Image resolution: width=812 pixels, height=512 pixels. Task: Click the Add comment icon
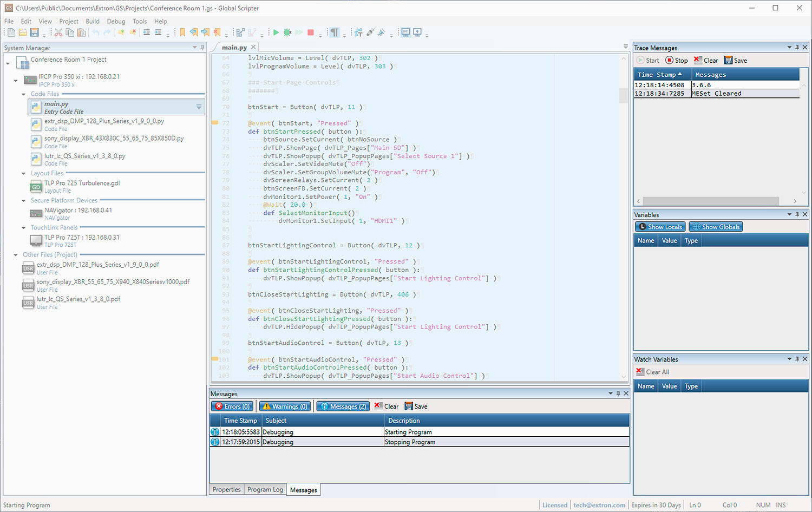[x=121, y=32]
